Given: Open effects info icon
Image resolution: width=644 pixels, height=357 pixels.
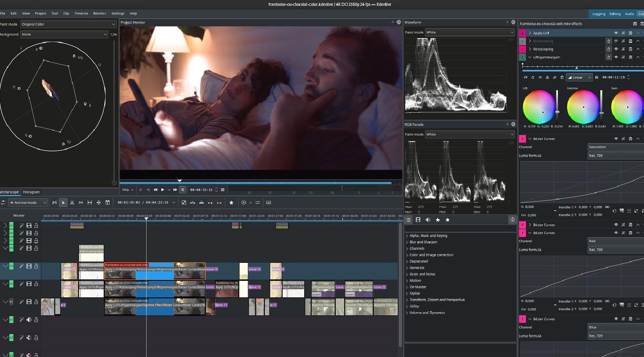Looking at the screenshot, I should coord(512,220).
